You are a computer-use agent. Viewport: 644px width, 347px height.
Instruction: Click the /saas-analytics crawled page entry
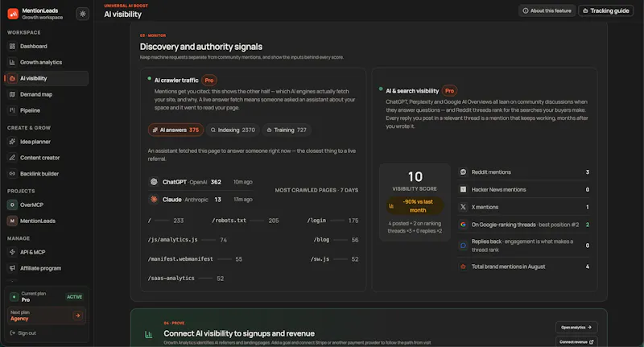click(x=186, y=279)
